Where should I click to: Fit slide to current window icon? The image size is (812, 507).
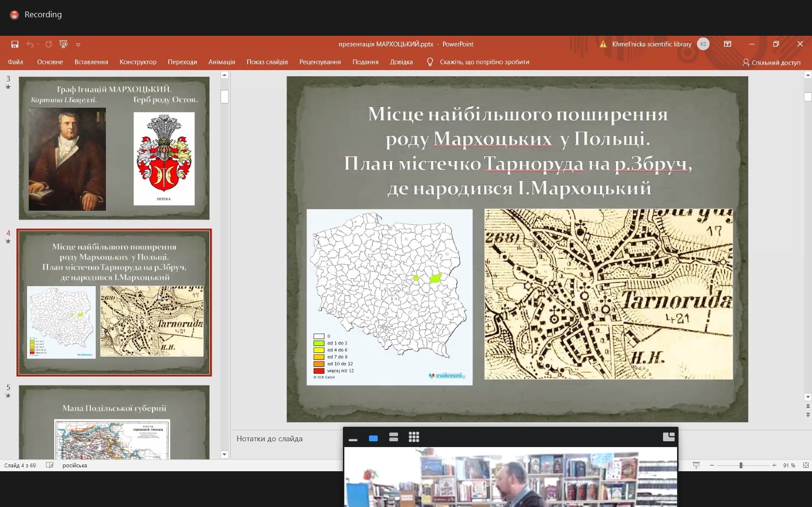806,465
